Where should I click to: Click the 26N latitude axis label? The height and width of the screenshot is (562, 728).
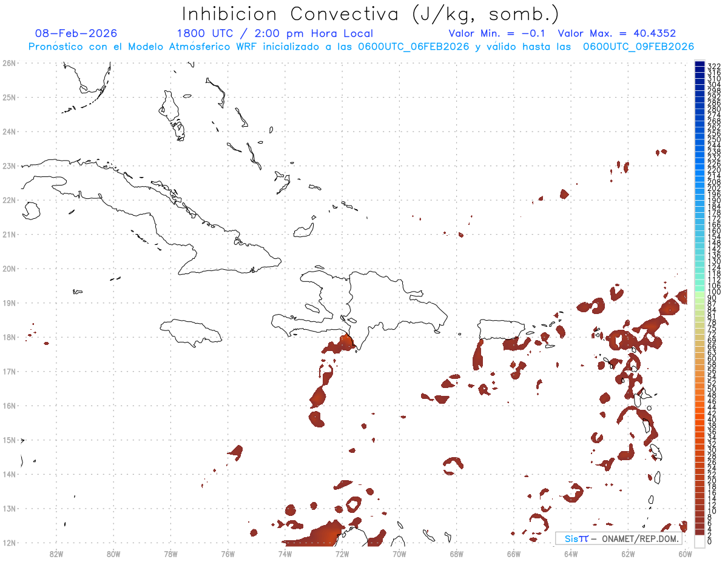click(x=8, y=63)
